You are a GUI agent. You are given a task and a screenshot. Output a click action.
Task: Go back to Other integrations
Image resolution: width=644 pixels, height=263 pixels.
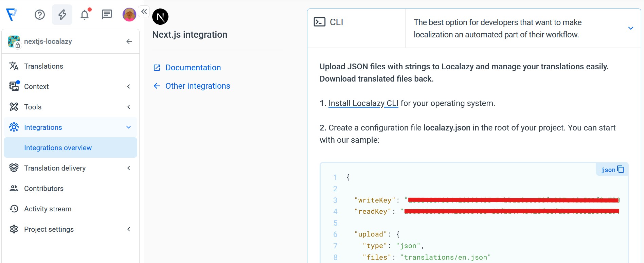click(x=198, y=86)
